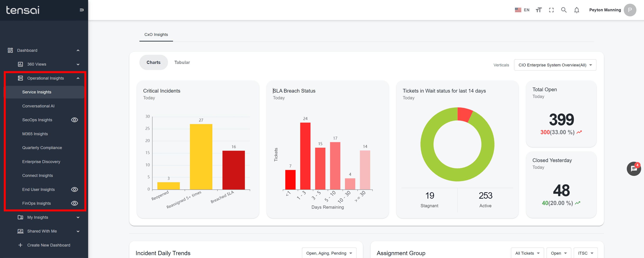This screenshot has width=644, height=258.
Task: Click the Active count 253
Action: [485, 196]
